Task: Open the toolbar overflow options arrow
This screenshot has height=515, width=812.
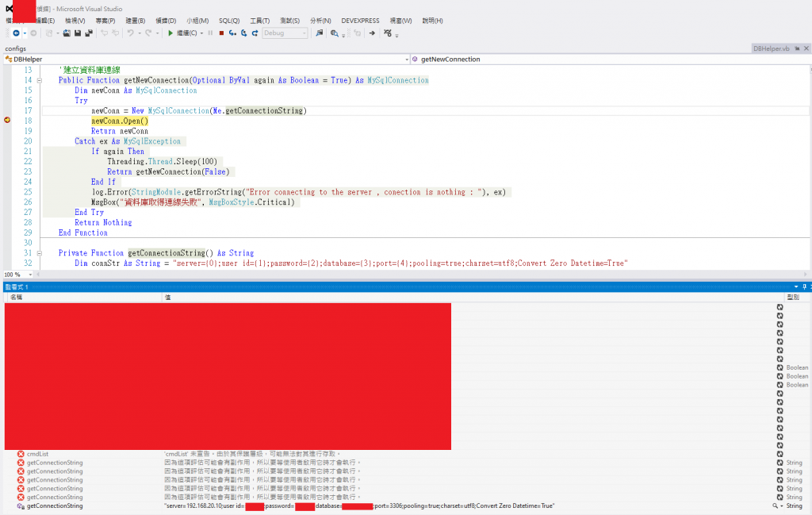Action: click(x=396, y=35)
